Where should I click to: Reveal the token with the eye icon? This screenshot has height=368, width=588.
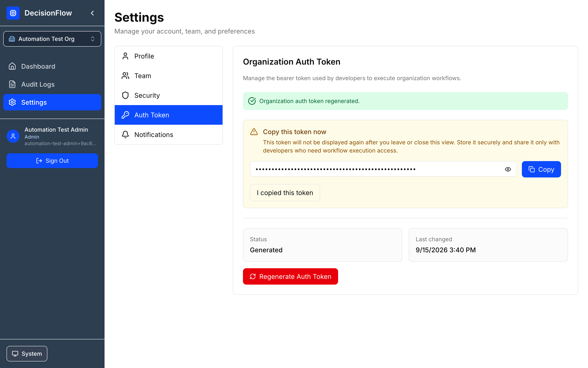(508, 169)
